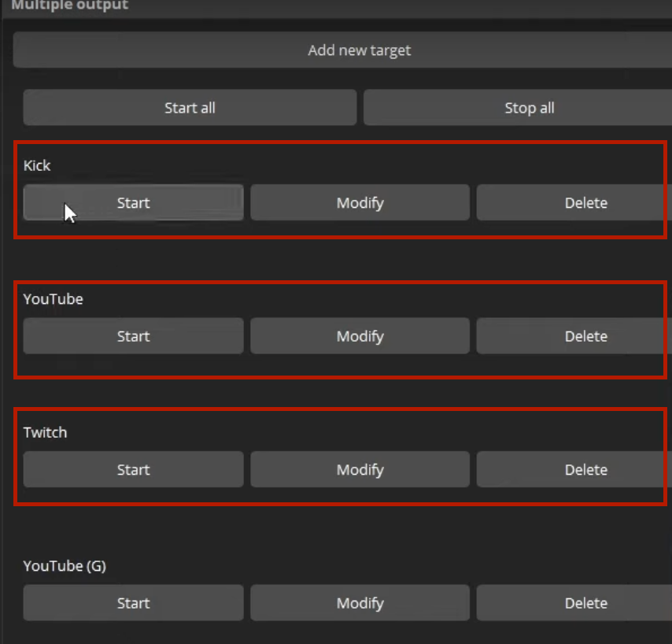Start the YouTube (G) output stream
The image size is (672, 644).
[133, 603]
